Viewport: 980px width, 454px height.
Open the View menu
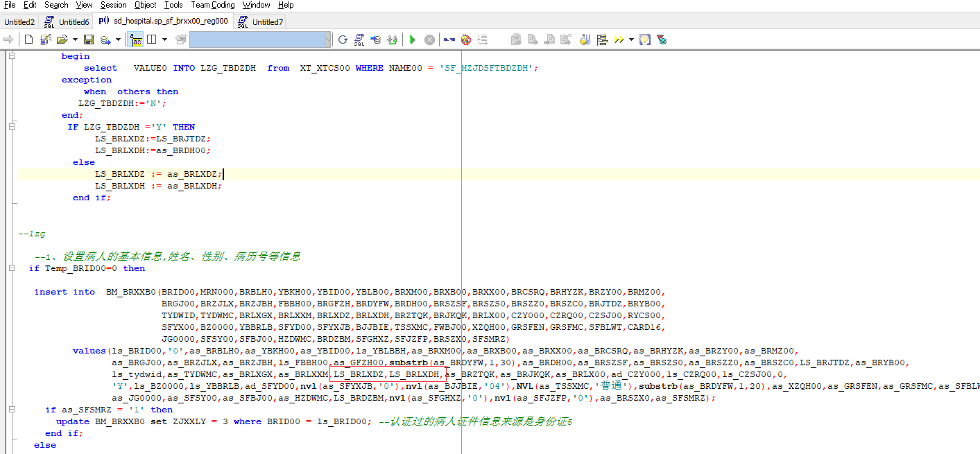click(84, 5)
